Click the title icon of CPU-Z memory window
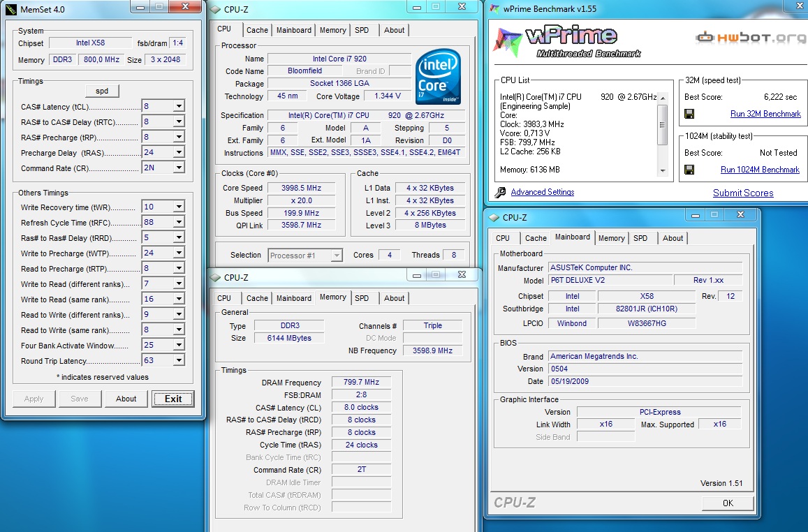The image size is (808, 532). (215, 278)
